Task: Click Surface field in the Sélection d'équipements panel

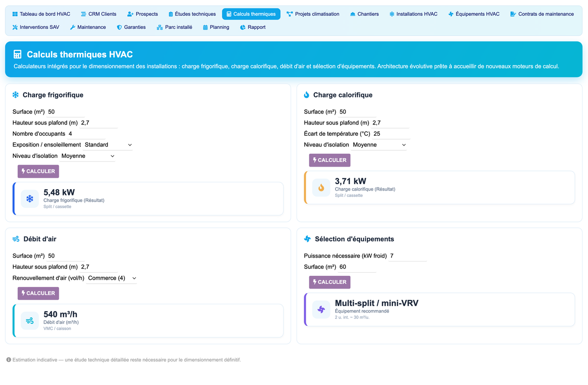Action: [x=357, y=267]
